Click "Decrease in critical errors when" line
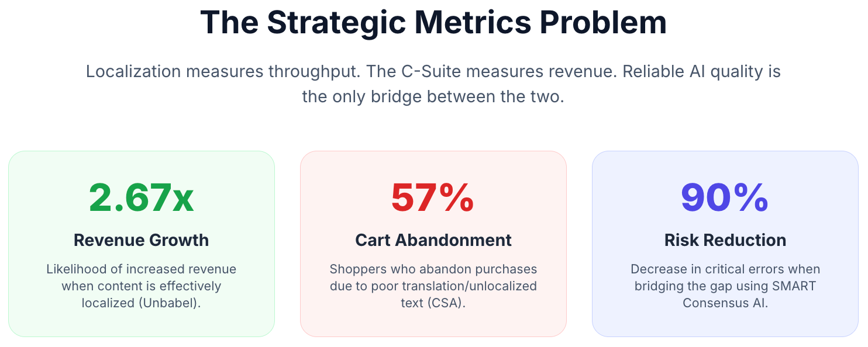Viewport: 868px width, 347px height. tap(725, 269)
